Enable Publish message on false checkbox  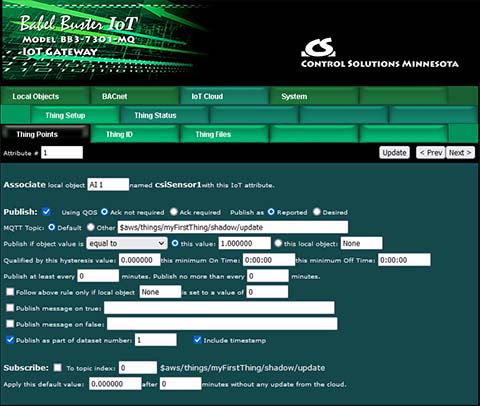10,324
